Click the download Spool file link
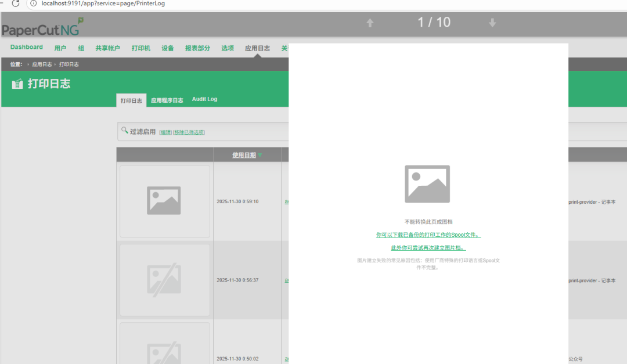The width and height of the screenshot is (627, 364). [x=428, y=235]
